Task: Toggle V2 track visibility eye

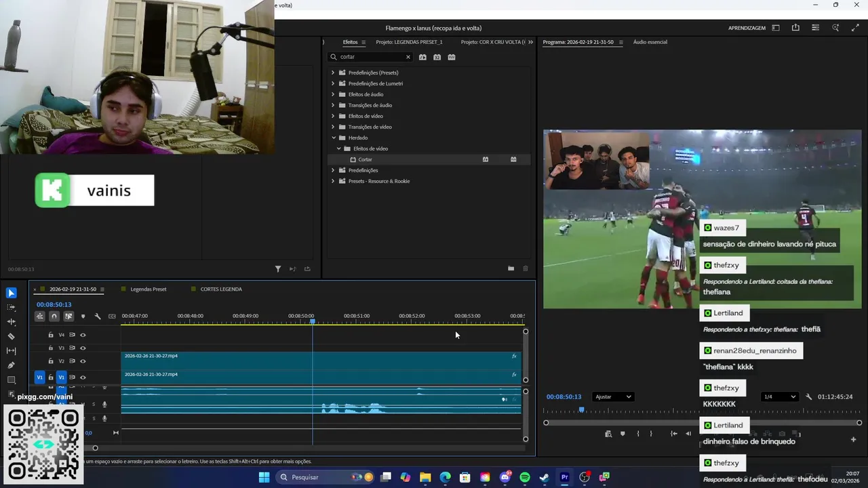Action: (x=83, y=361)
